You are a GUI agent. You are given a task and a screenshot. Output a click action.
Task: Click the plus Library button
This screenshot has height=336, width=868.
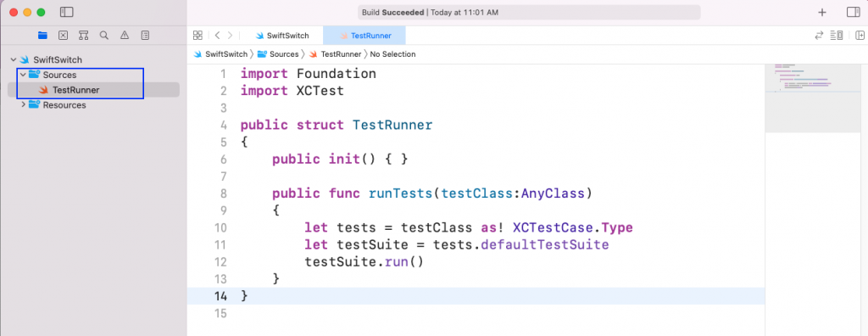[x=822, y=12]
